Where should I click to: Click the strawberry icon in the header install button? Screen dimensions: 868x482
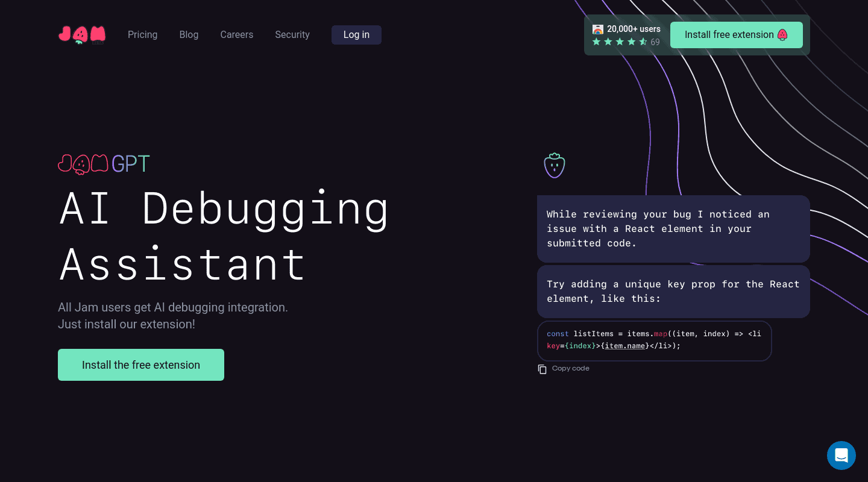(x=782, y=35)
